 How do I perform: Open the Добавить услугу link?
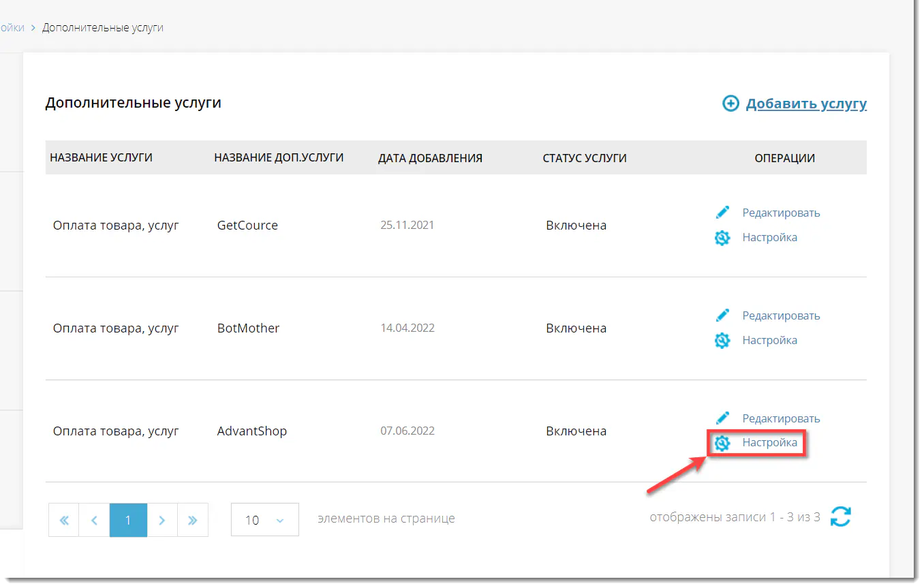[805, 104]
